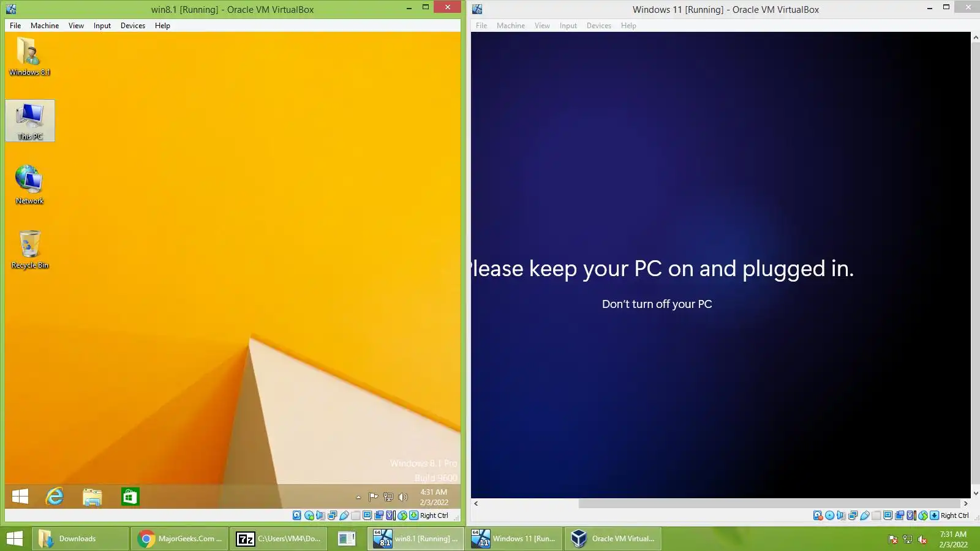Switch to Downloads folder on host taskbar
The width and height of the screenshot is (980, 551).
tap(80, 539)
